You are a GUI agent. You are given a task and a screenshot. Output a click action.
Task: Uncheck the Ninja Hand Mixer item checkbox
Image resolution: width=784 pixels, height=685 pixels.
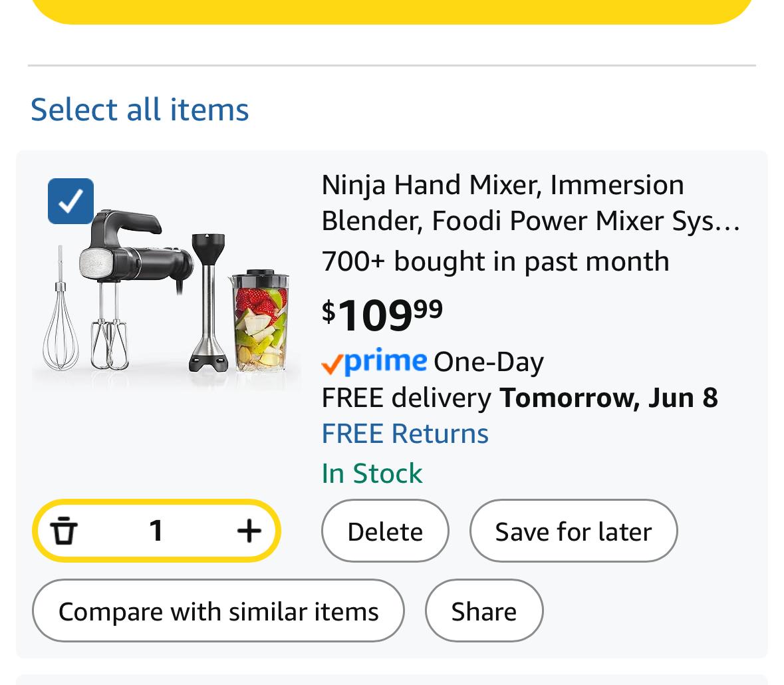[70, 201]
